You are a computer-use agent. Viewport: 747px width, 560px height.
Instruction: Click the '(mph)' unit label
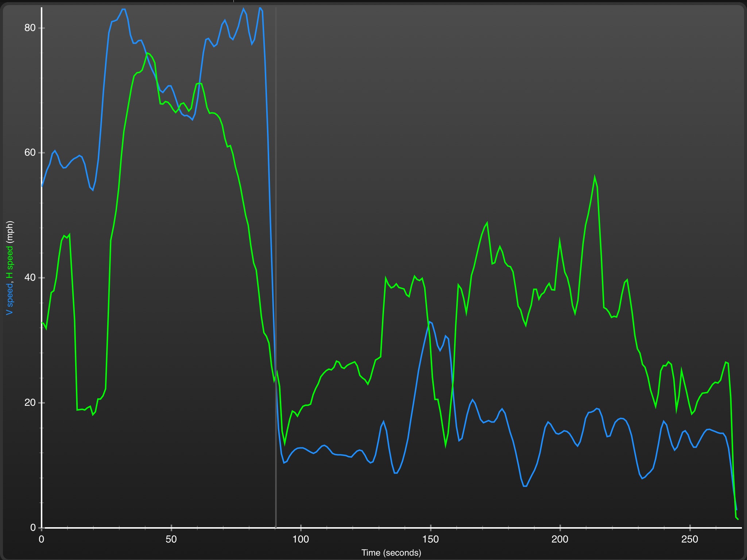point(10,232)
